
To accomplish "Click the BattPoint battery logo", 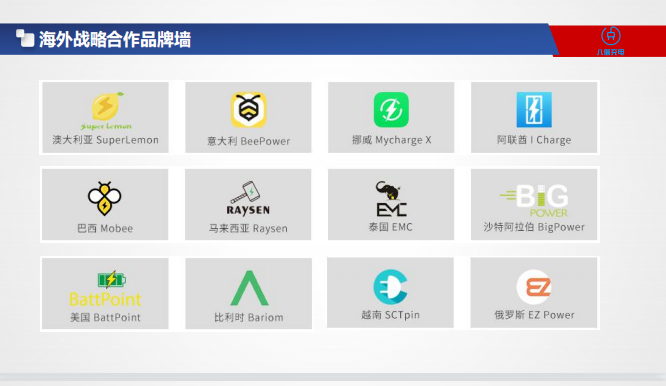I will [x=105, y=289].
